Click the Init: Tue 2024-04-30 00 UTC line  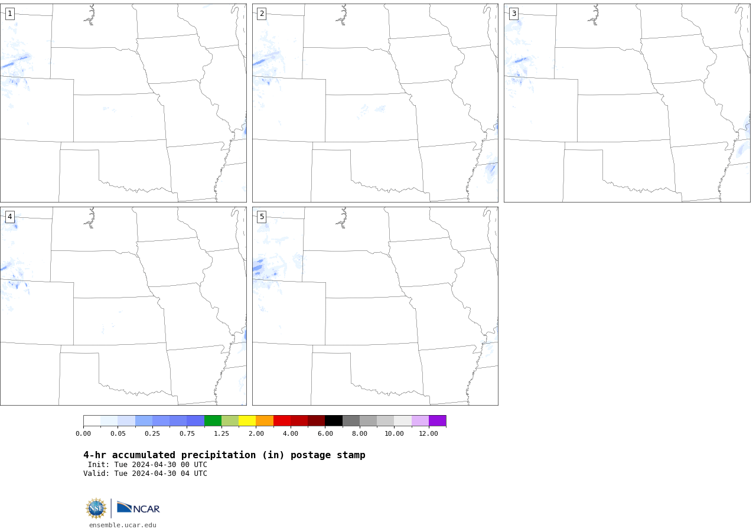(x=148, y=465)
